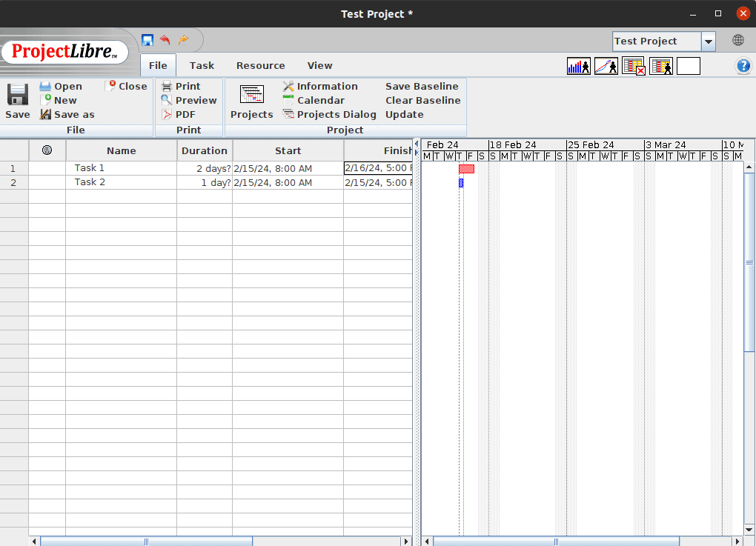This screenshot has width=756, height=546.
Task: Switch to the Task ribbon tab
Action: click(202, 65)
